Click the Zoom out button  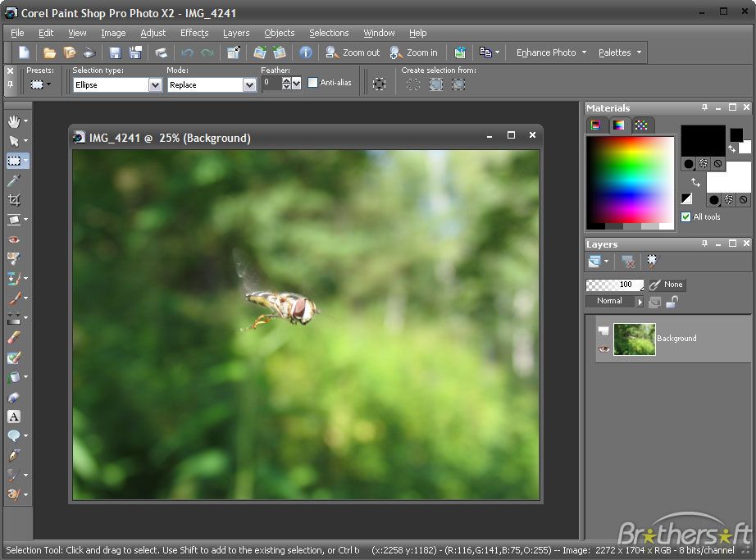pyautogui.click(x=353, y=52)
